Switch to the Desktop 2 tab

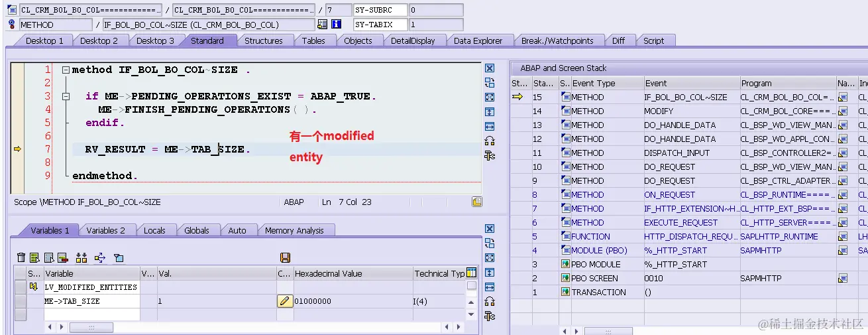click(99, 40)
